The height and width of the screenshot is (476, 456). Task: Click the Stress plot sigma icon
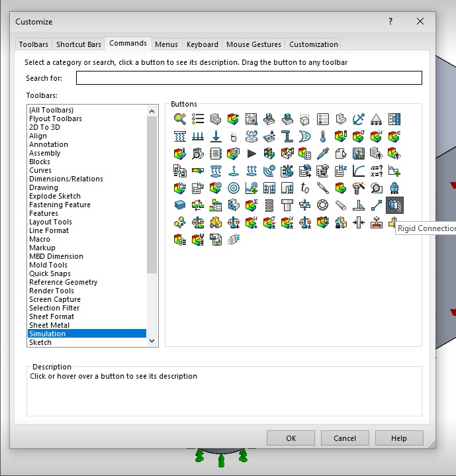359,136
